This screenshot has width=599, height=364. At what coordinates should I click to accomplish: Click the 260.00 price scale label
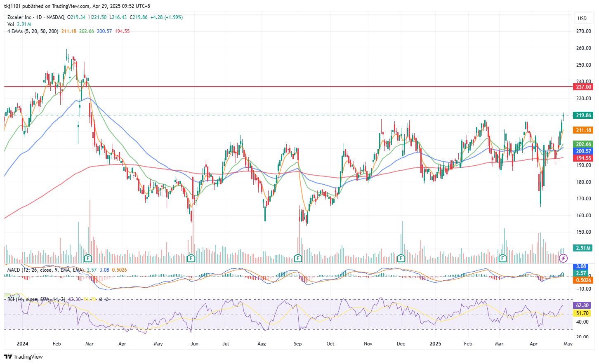coord(583,48)
